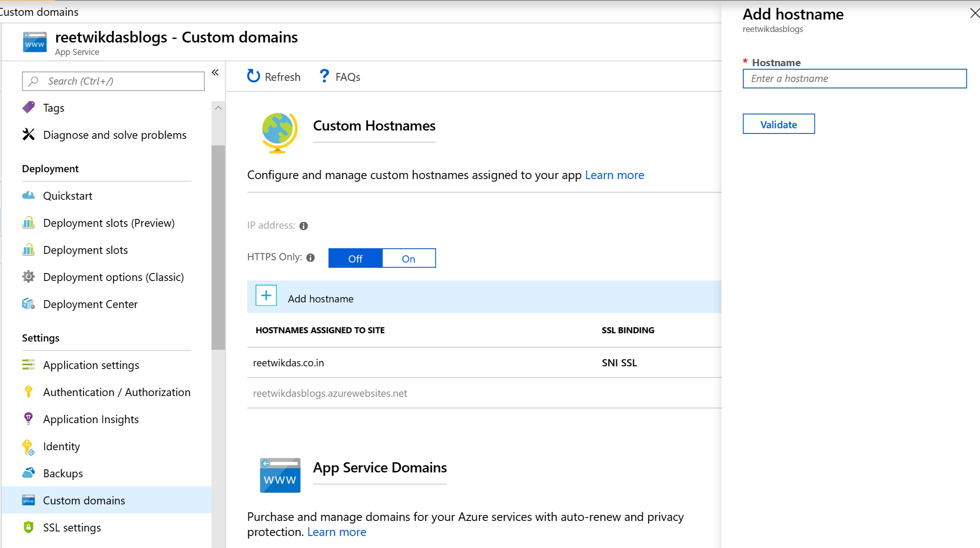Image resolution: width=980 pixels, height=548 pixels.
Task: Click the Application Insights lightbulb icon
Action: [29, 419]
